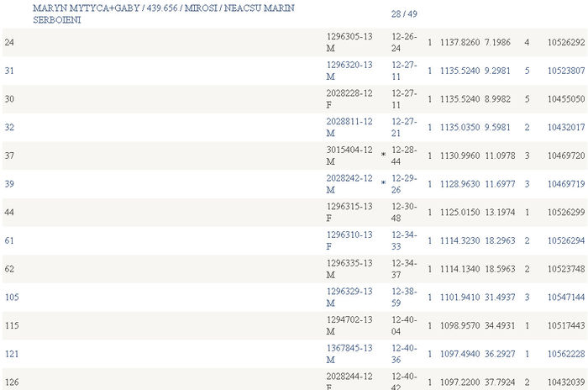Click ID 10562228
Screen dimensions: 588x390
(566, 355)
